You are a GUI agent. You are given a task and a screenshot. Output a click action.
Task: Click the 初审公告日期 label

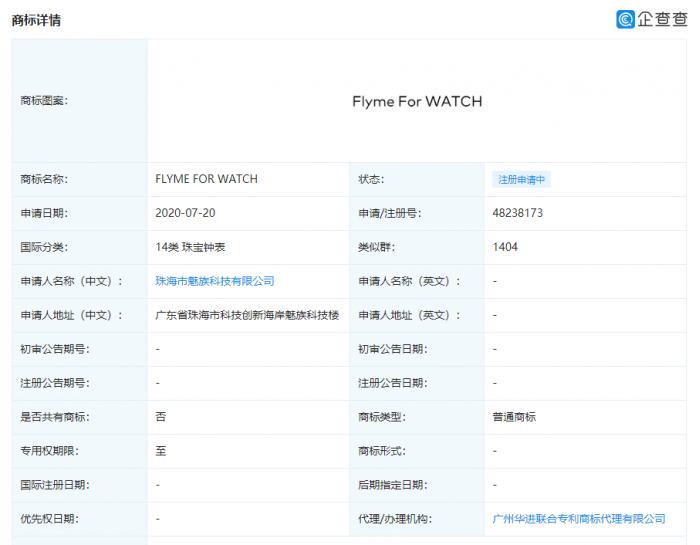point(392,349)
